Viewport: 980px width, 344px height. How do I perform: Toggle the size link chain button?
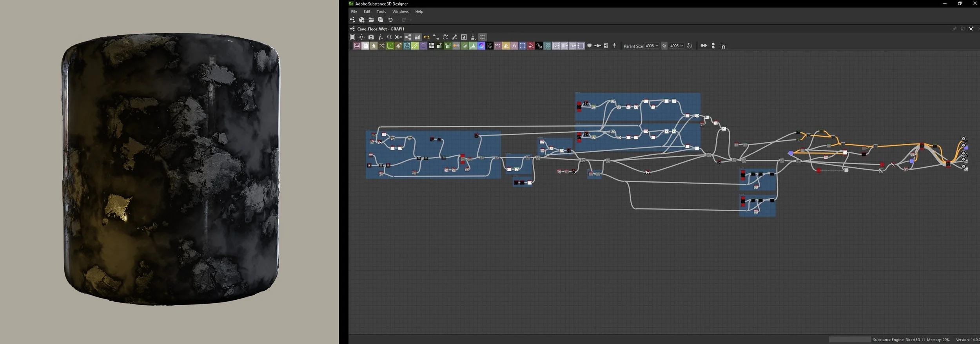click(x=664, y=46)
